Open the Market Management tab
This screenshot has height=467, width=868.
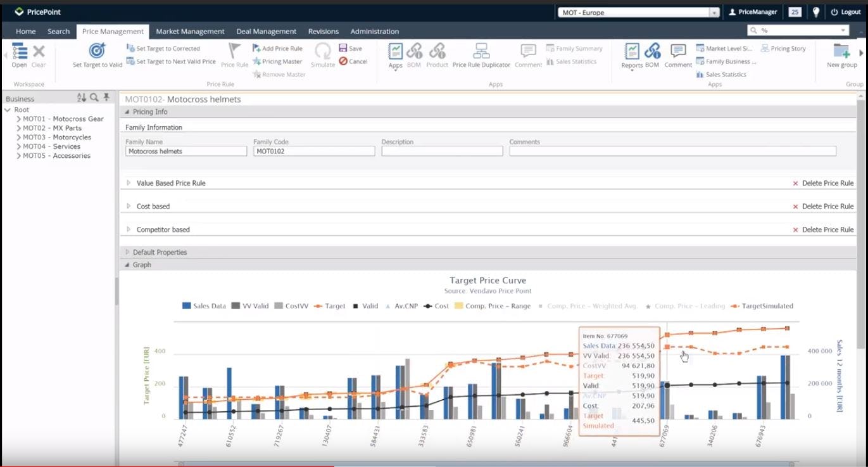point(189,31)
